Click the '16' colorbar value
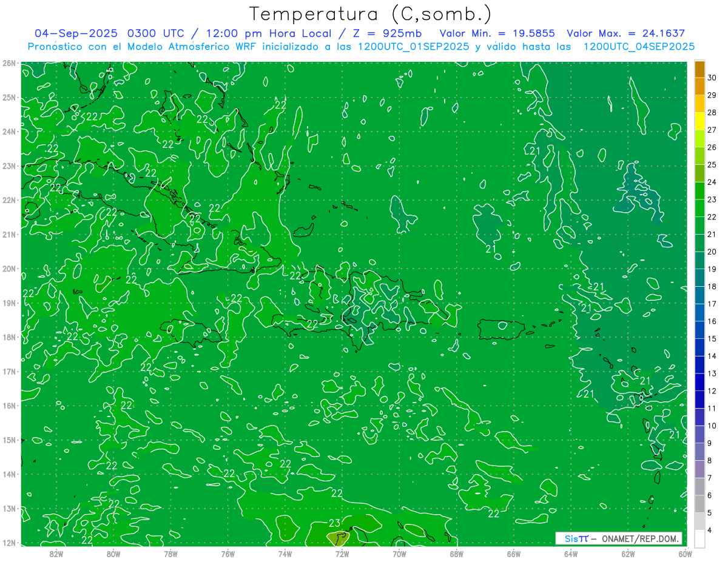Viewport: 728px width, 562px height. (x=712, y=321)
